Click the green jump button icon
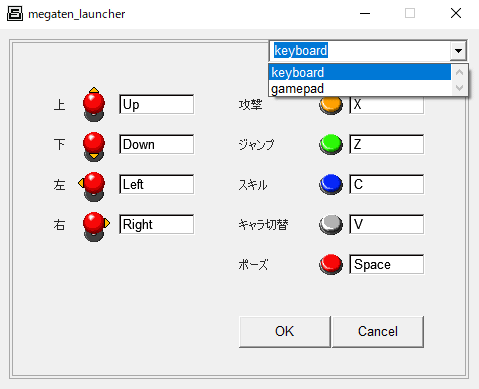 [x=331, y=144]
